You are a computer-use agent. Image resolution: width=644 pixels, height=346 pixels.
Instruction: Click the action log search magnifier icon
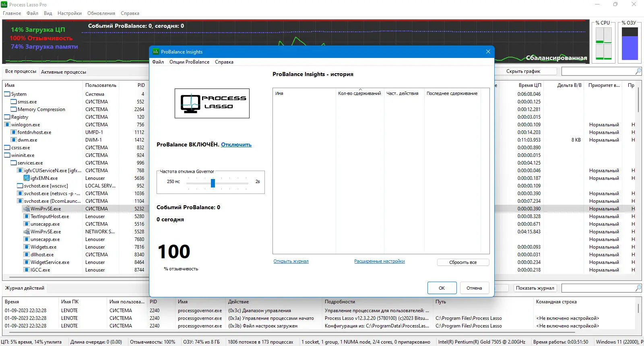pos(638,288)
